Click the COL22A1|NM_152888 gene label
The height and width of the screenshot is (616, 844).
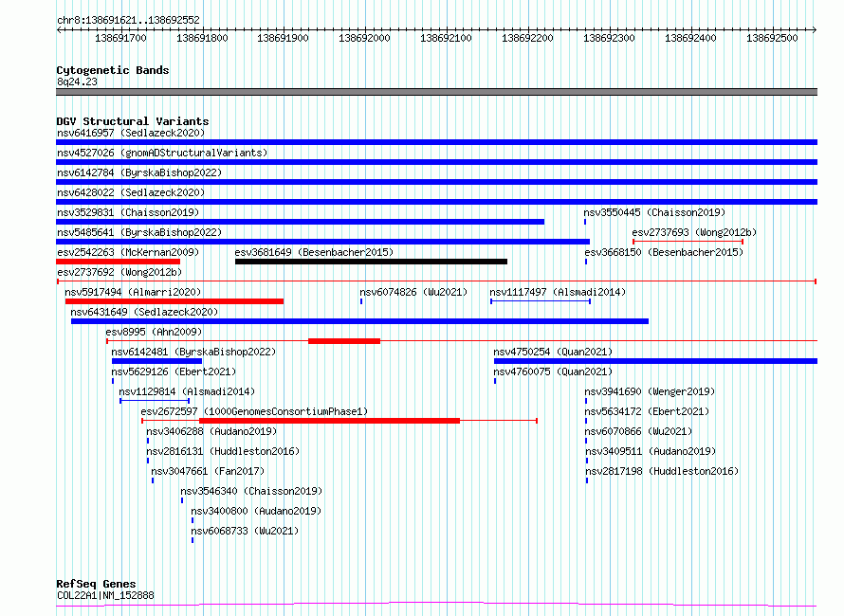point(105,595)
